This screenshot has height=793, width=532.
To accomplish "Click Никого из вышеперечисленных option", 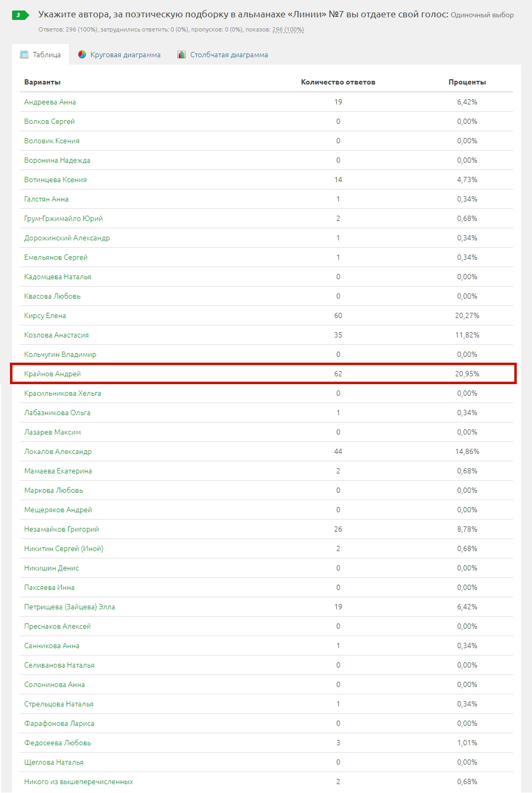I will click(x=78, y=781).
